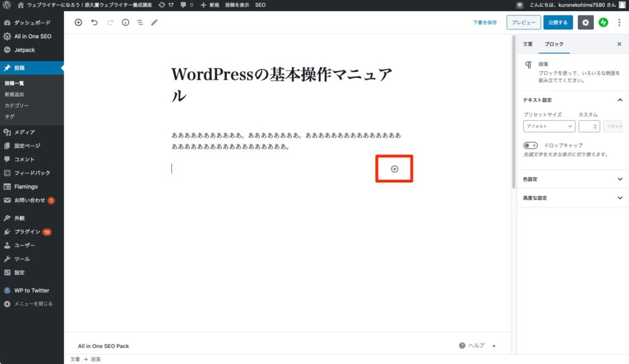629x364 pixels.
Task: Open Flamingo in sidebar
Action: 32,187
